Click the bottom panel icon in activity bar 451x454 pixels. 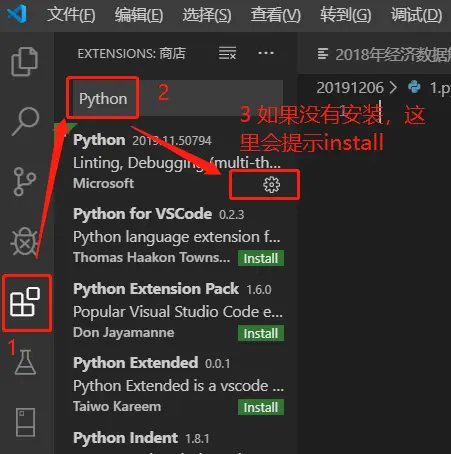tap(25, 422)
